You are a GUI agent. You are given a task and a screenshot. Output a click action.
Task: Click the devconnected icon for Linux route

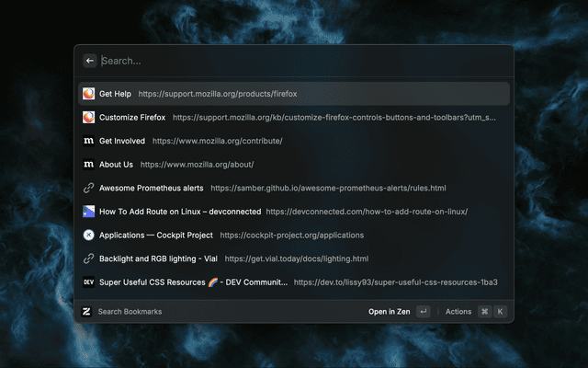(x=88, y=212)
